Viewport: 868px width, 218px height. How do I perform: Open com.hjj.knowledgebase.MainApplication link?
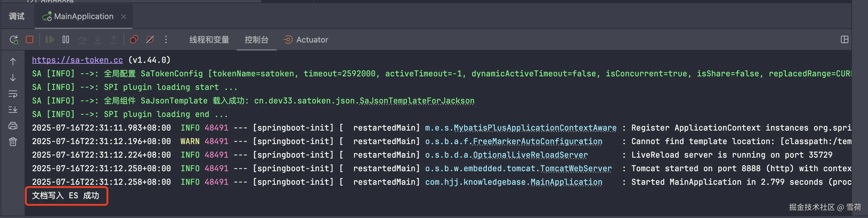514,182
